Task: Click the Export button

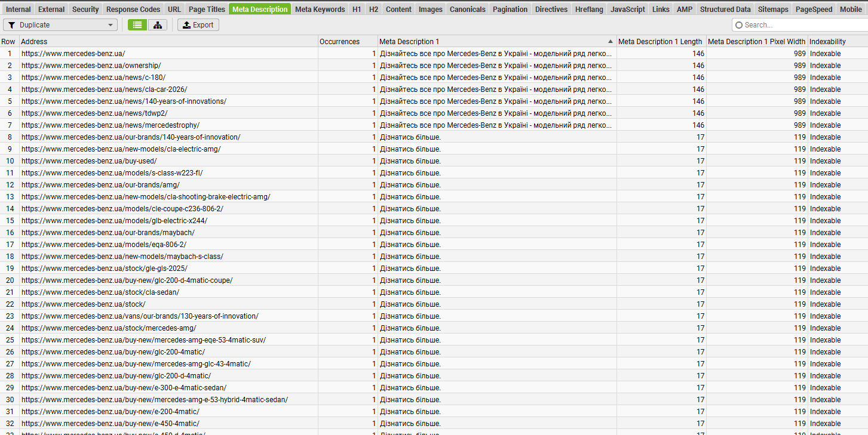Action: coord(198,25)
